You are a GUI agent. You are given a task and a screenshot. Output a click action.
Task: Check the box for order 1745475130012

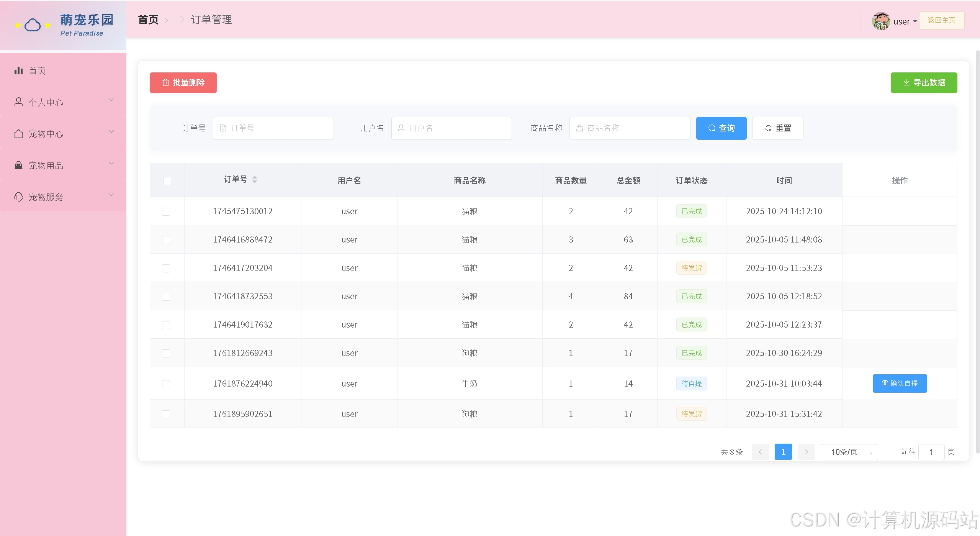click(166, 211)
